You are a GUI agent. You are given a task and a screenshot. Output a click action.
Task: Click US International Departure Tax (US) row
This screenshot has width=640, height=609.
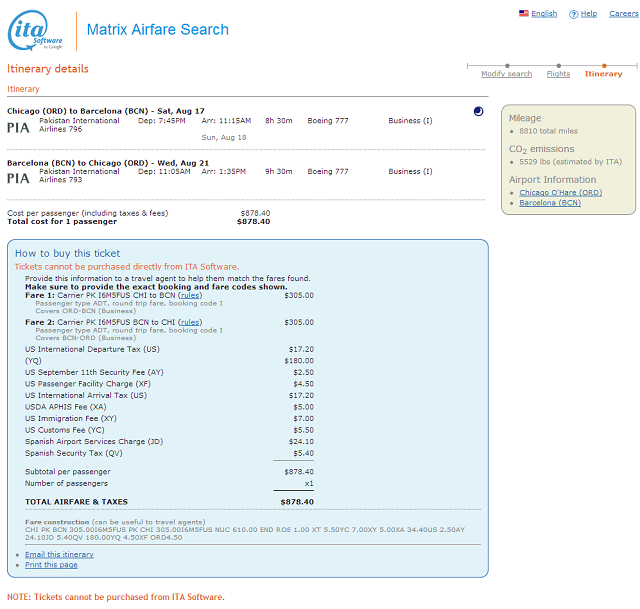point(169,349)
